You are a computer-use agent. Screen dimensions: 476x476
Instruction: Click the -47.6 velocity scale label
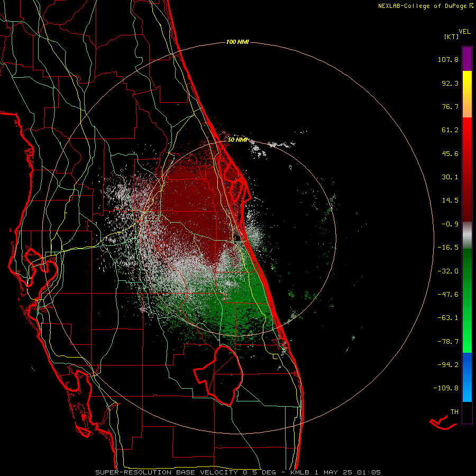(448, 295)
